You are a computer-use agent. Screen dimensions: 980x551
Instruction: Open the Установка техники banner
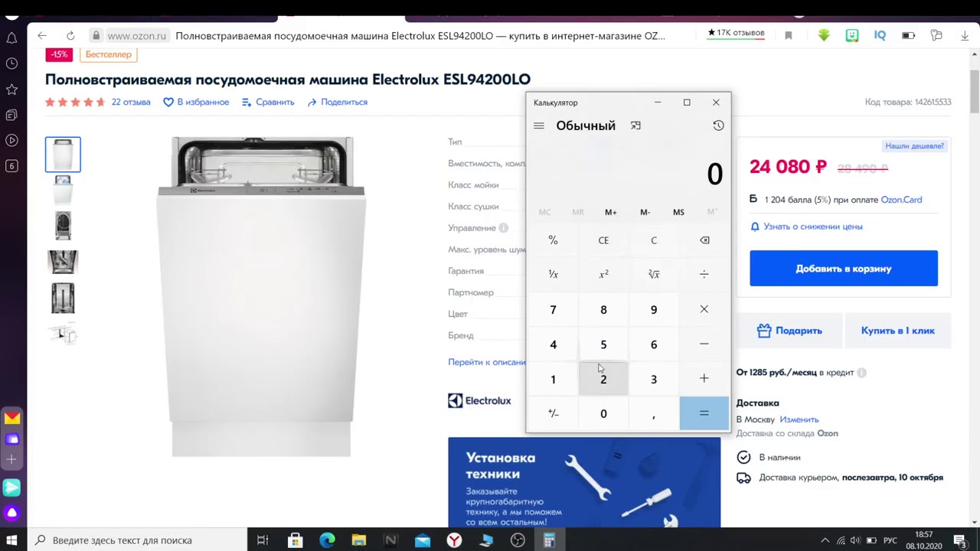point(584,482)
